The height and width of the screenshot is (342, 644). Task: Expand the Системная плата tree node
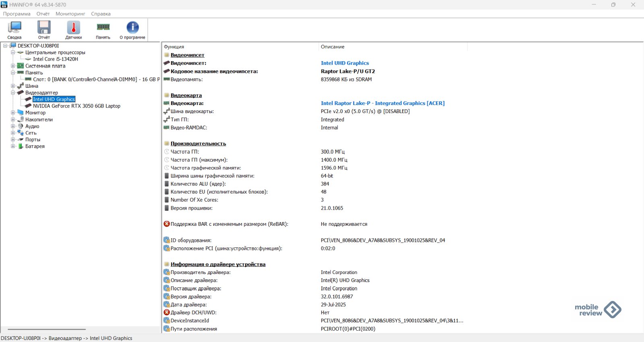(x=13, y=66)
